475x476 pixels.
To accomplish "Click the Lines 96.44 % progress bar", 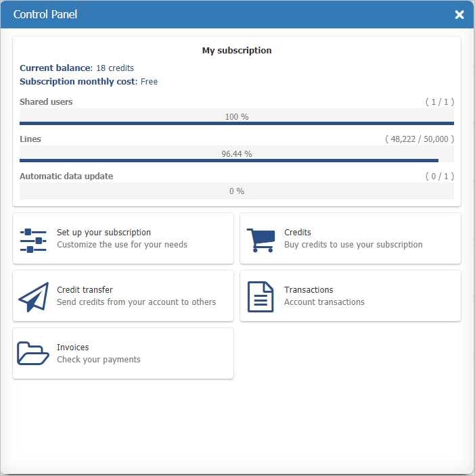I will 236,155.
